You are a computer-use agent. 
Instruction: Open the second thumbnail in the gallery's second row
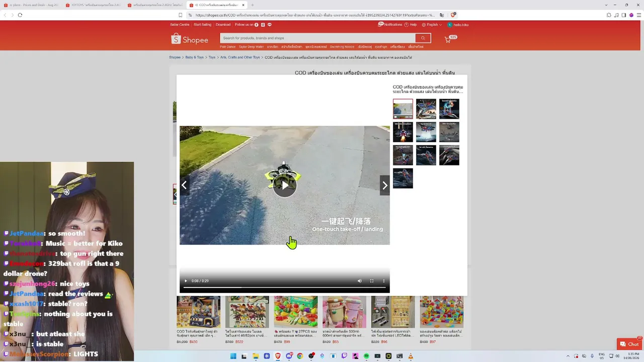click(x=426, y=132)
